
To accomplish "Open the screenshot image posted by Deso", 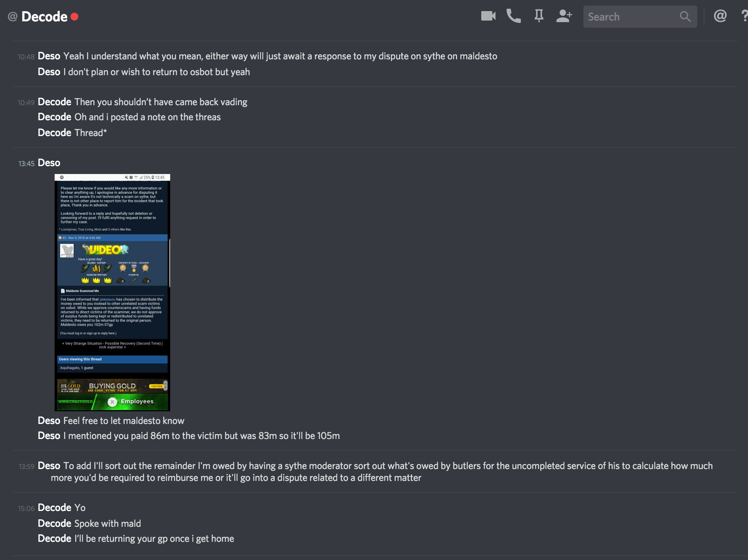I will (112, 292).
